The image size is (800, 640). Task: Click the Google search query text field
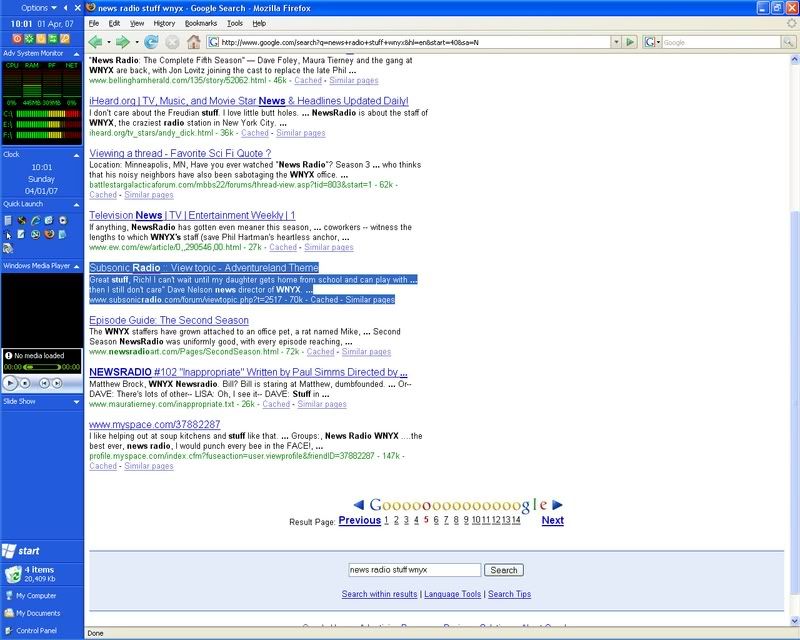coord(414,570)
